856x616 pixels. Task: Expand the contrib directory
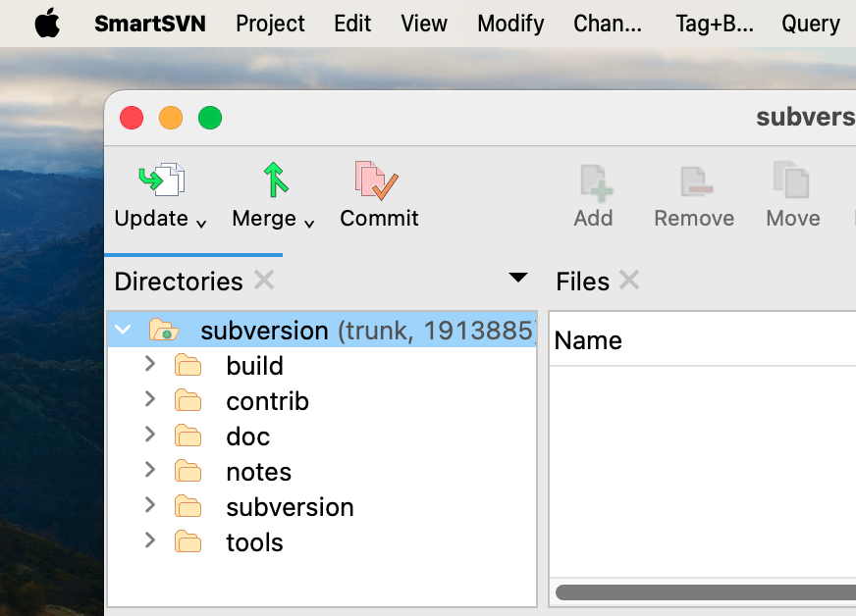click(x=150, y=400)
